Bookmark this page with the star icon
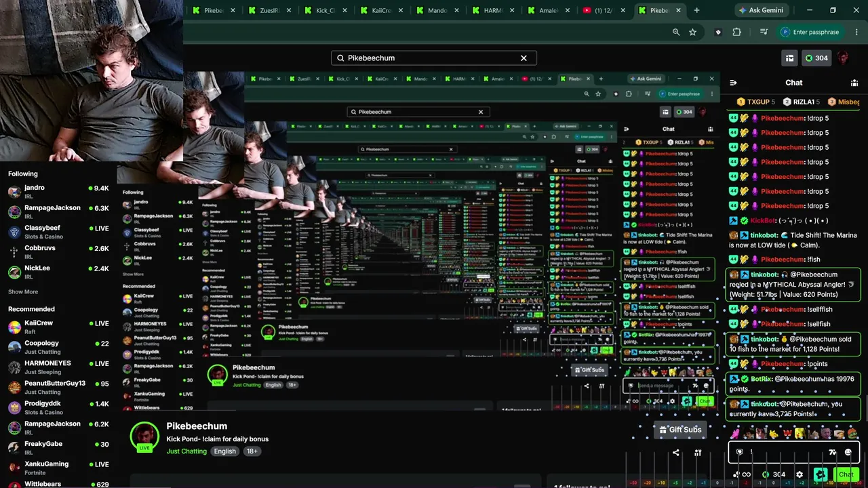Screen dimensions: 868x488 click(x=692, y=32)
